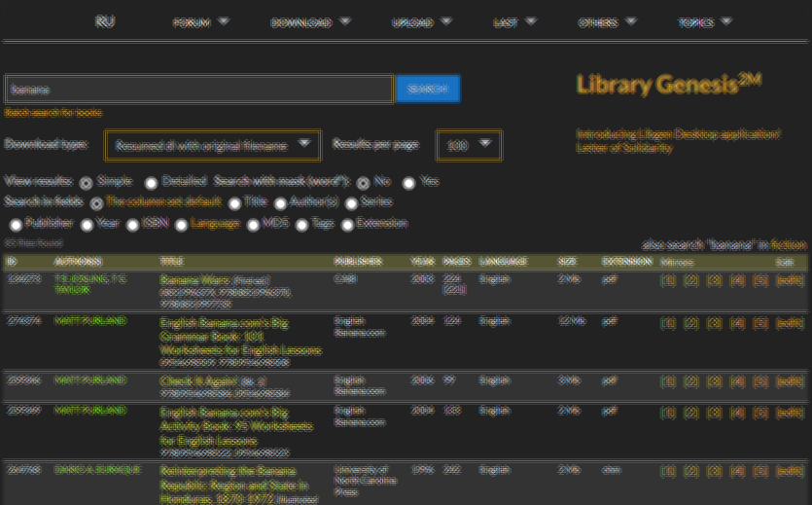Screen dimensions: 812x505
Task: Select the Detailed view results option
Action: 152,183
